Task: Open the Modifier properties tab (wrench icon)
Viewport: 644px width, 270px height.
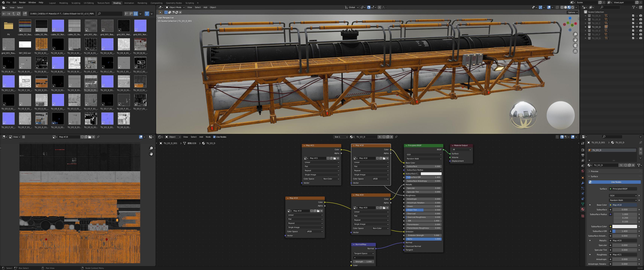Action: click(583, 183)
